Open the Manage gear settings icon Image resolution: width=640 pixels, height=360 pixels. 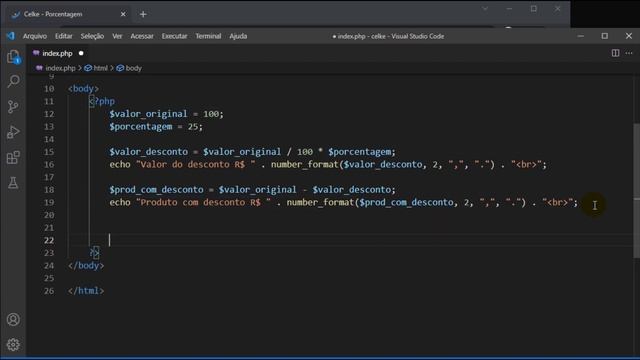coord(13,344)
